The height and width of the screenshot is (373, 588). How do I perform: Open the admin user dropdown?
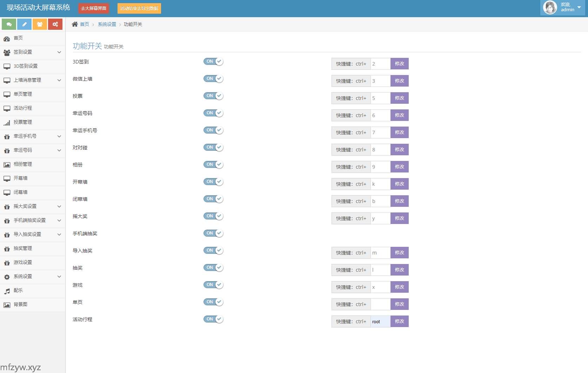pos(563,7)
